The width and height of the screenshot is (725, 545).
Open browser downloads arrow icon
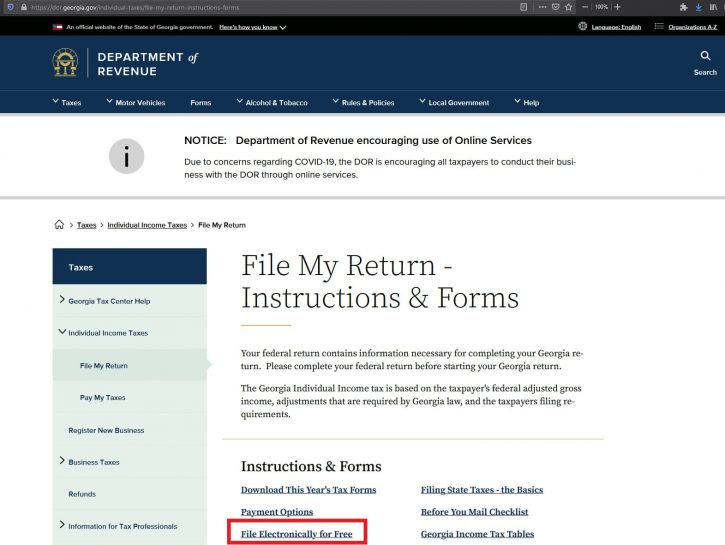click(698, 7)
